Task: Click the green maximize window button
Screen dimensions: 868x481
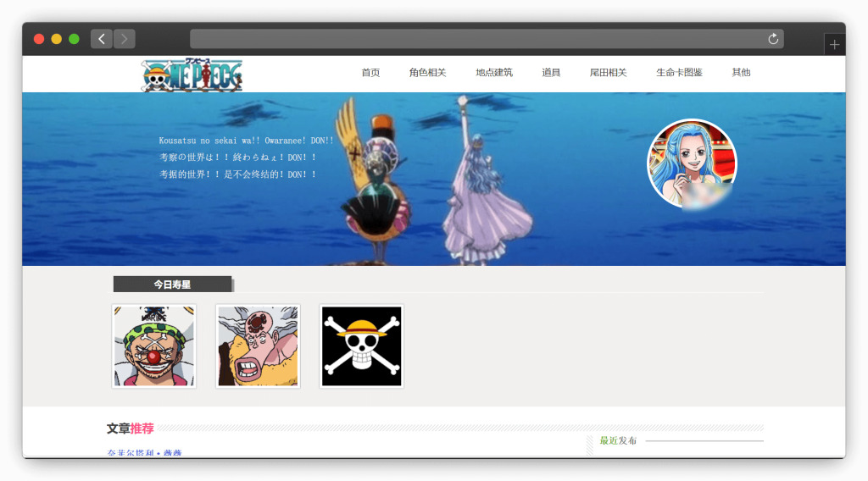Action: pos(74,39)
